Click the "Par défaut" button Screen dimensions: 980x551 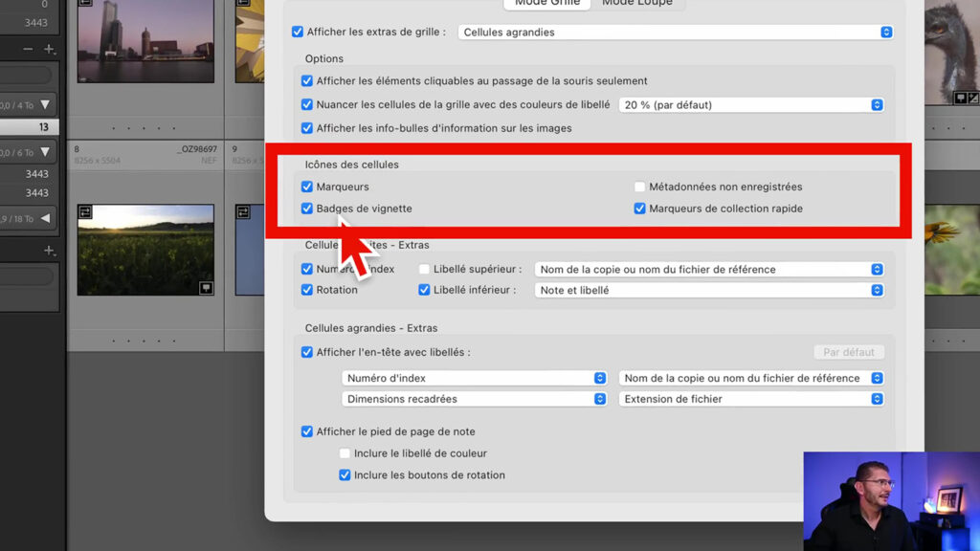point(848,352)
